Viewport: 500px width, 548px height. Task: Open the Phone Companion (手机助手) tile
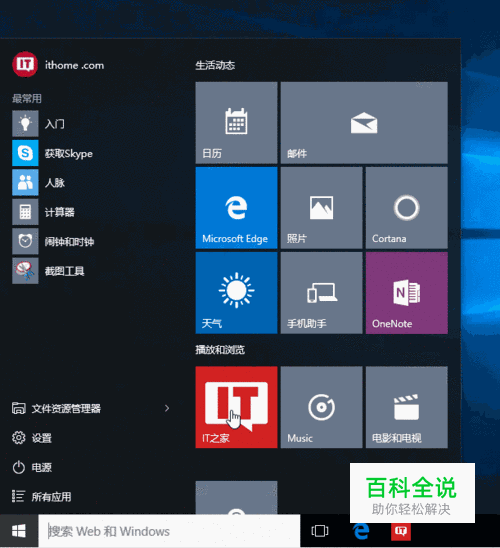point(321,293)
